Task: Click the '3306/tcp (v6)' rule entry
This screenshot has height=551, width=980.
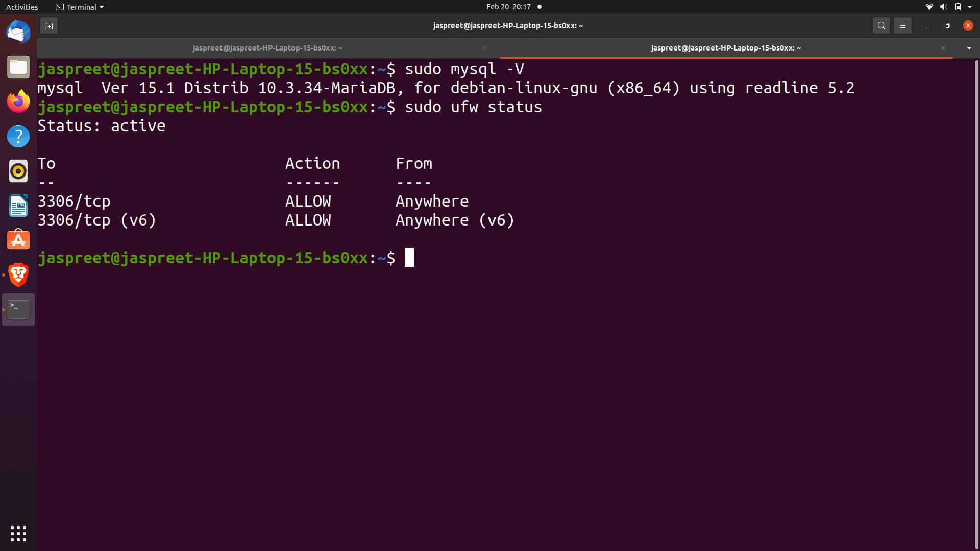Action: click(97, 220)
